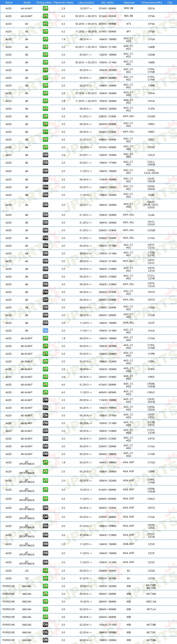Viewport: 177px width, 644px height.
Task: Click the power value 190kW / 258KM
Action: (x=108, y=640)
